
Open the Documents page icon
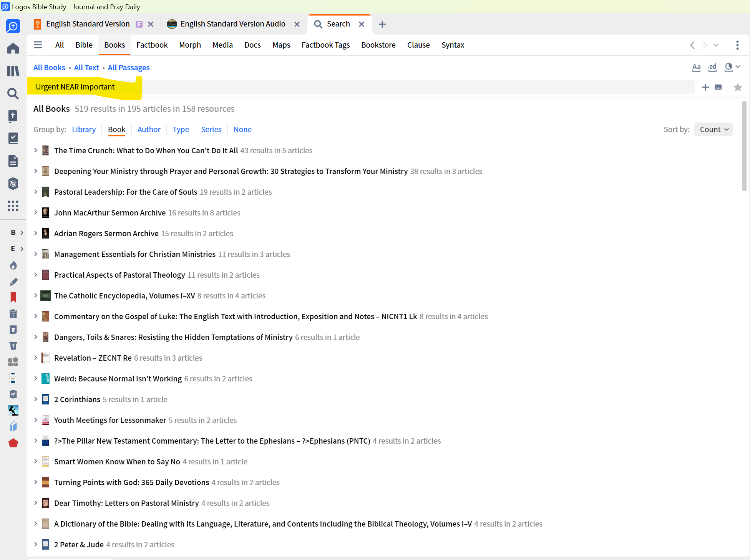pos(13,161)
